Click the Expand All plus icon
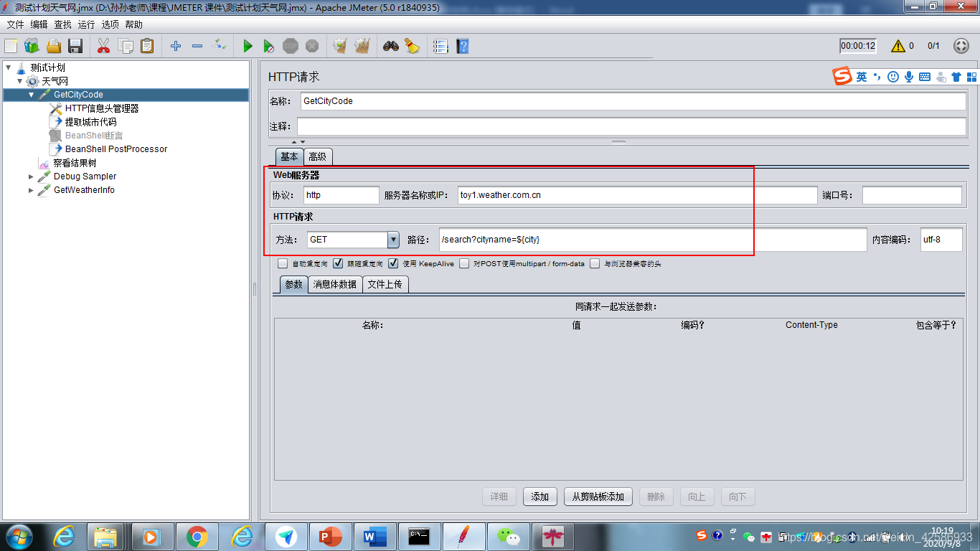This screenshot has height=551, width=980. (x=176, y=46)
